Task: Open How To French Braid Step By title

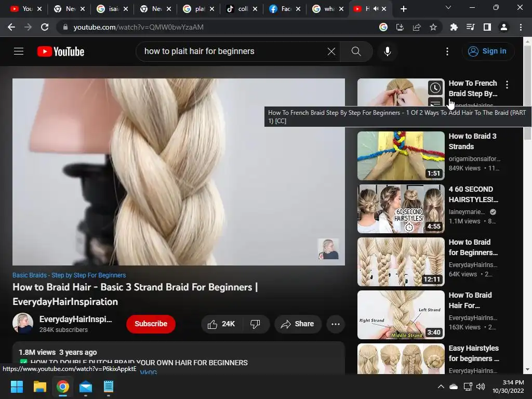Action: point(473,88)
